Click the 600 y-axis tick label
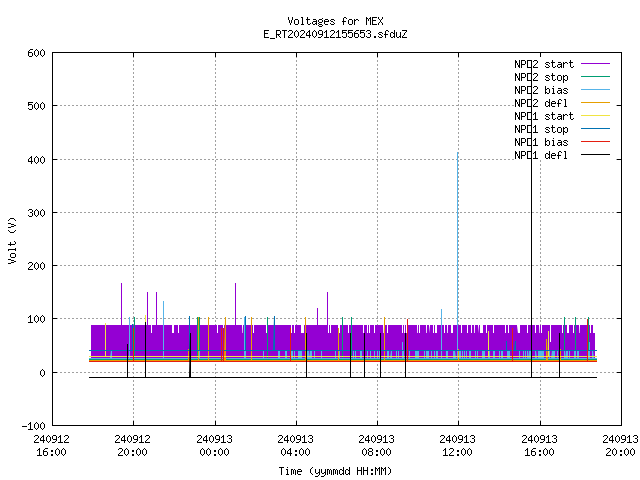Screen dimensions: 640x480 36,53
